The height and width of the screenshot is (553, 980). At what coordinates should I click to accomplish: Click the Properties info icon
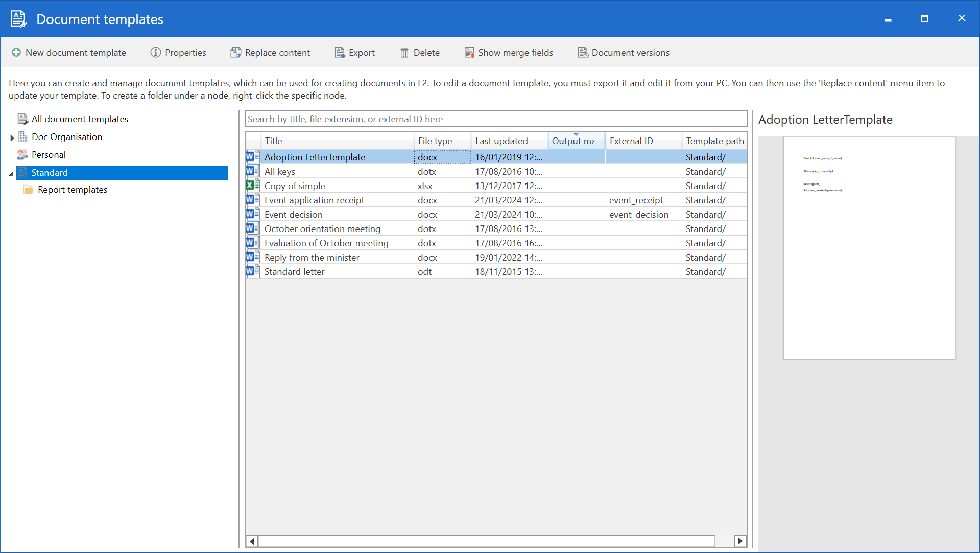(x=156, y=53)
